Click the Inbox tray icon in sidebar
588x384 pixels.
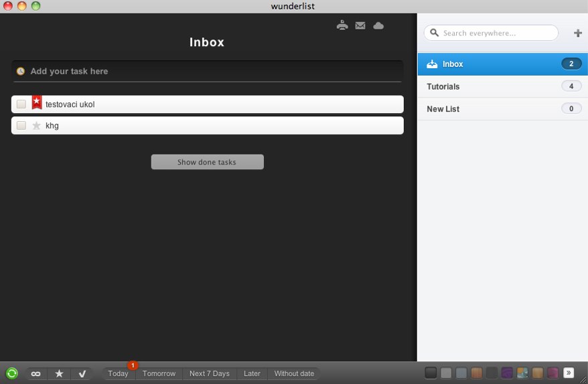point(432,64)
